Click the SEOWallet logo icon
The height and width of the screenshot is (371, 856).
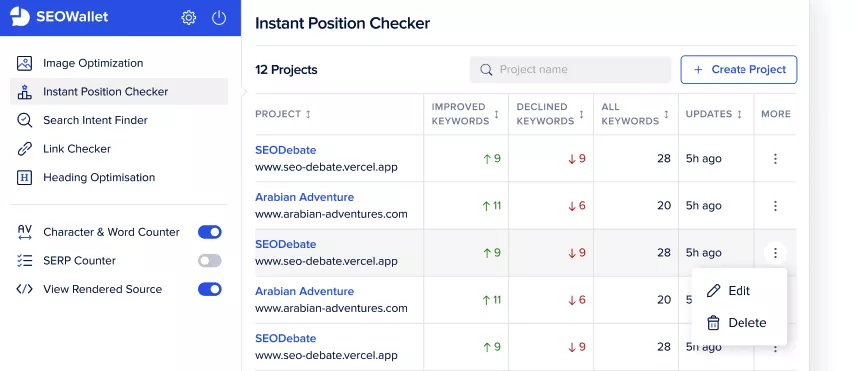pyautogui.click(x=20, y=17)
